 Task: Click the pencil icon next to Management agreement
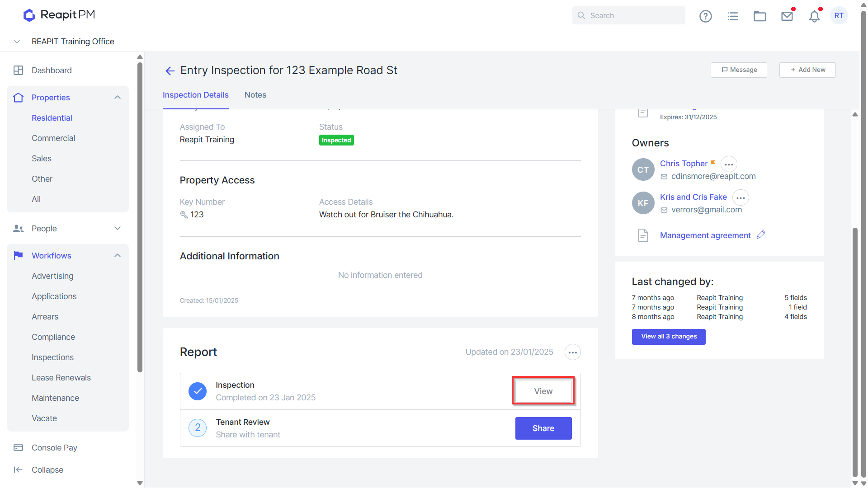[761, 235]
